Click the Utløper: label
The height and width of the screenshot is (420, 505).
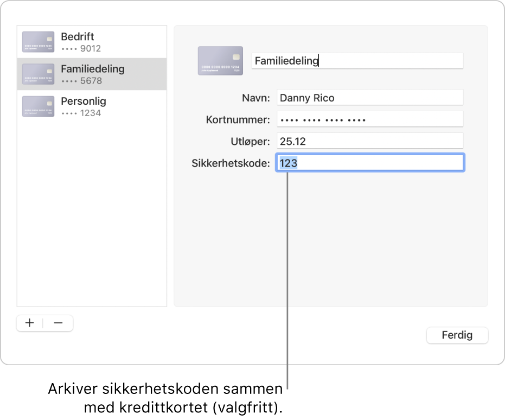click(250, 142)
